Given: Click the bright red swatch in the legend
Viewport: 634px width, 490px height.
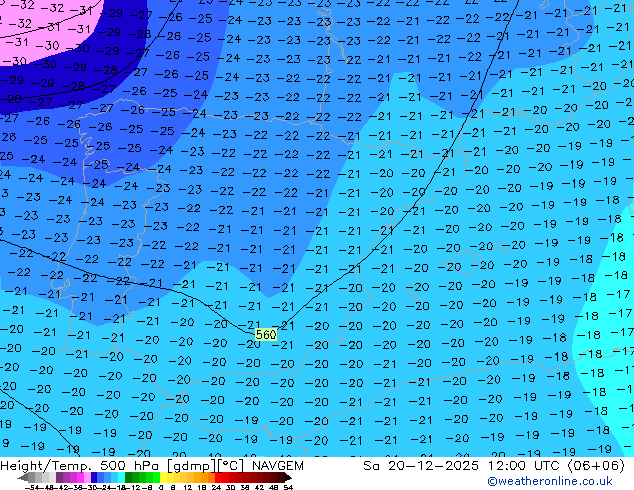Looking at the screenshot, I should tap(218, 477).
